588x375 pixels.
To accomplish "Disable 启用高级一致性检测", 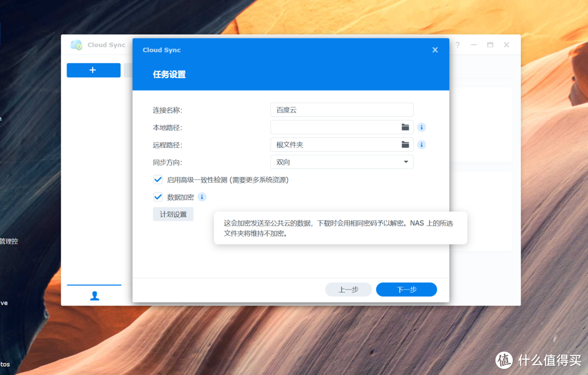I will point(158,179).
